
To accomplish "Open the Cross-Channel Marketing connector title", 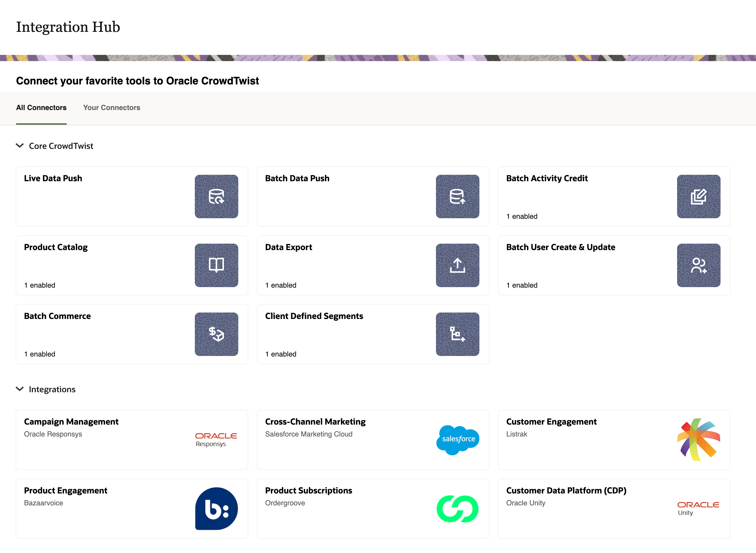I will [x=315, y=422].
